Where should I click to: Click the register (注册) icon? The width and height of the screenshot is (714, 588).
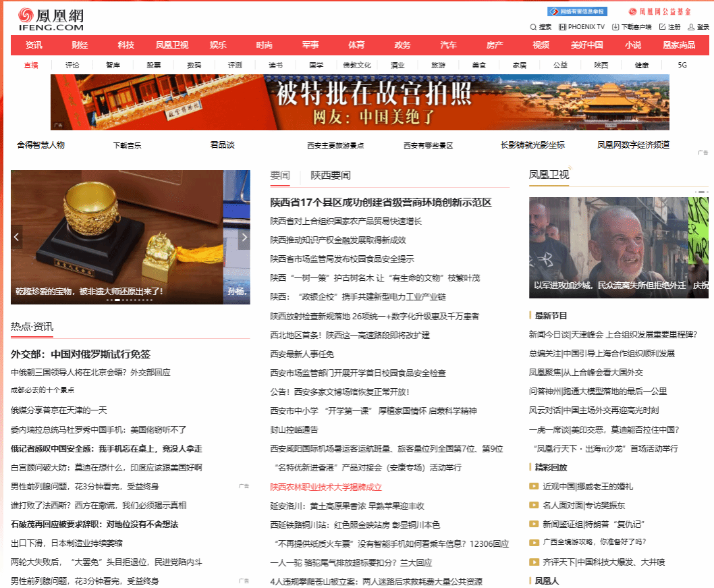[x=662, y=27]
